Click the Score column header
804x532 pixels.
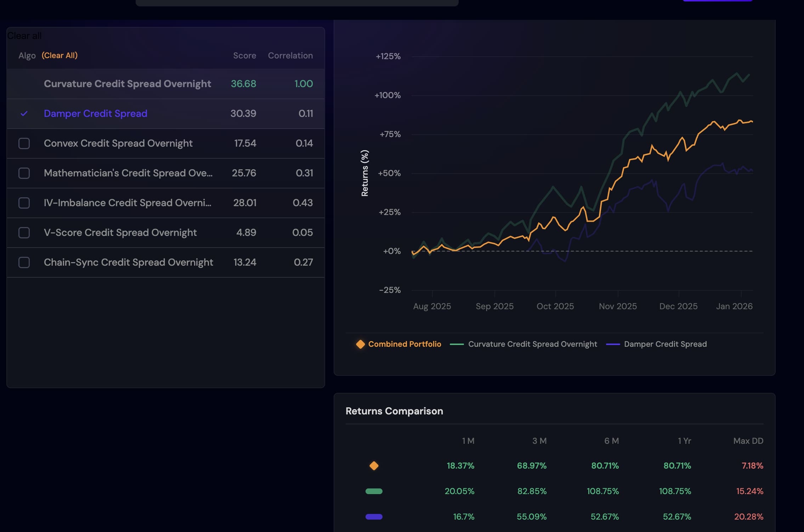coord(244,56)
